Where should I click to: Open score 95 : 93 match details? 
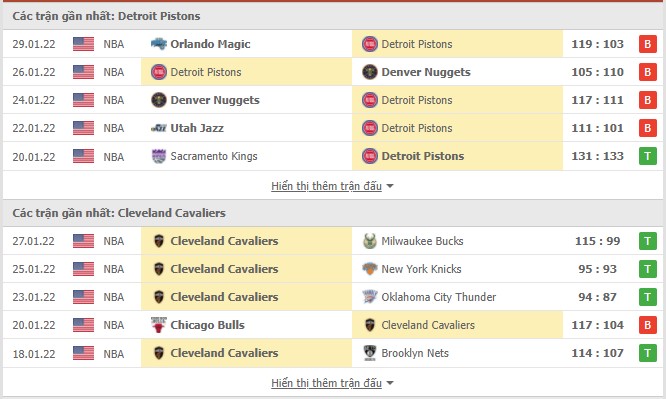pyautogui.click(x=597, y=269)
